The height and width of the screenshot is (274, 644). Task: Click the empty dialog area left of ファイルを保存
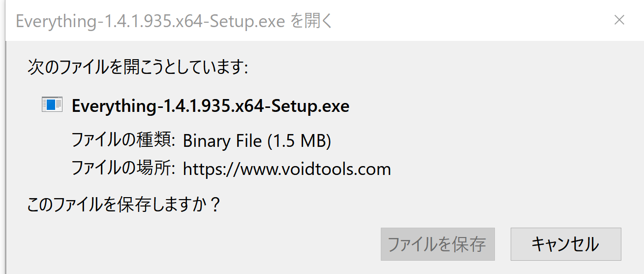(x=197, y=244)
